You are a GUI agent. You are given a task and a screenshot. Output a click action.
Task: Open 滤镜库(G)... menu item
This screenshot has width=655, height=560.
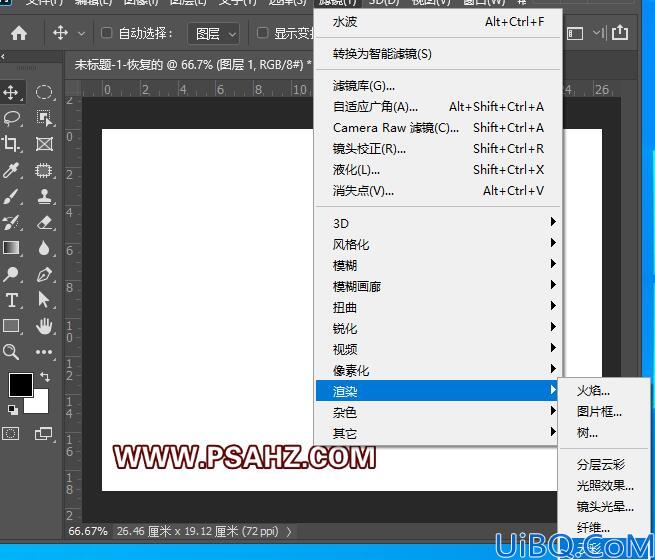(x=438, y=86)
